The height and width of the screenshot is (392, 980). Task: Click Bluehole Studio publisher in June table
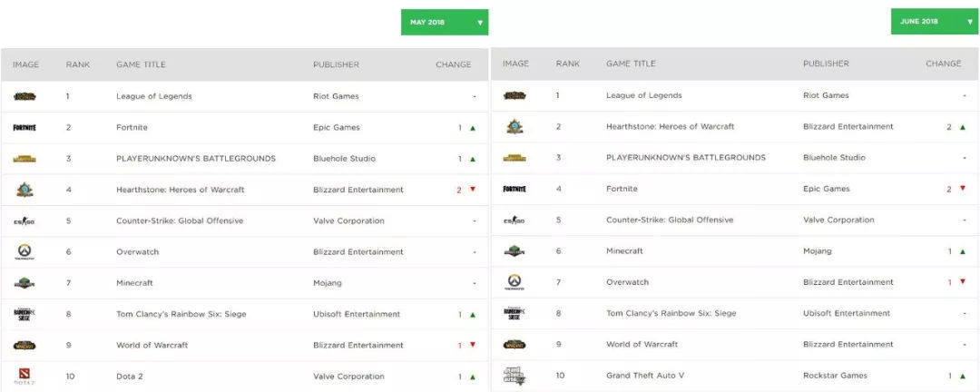(835, 158)
